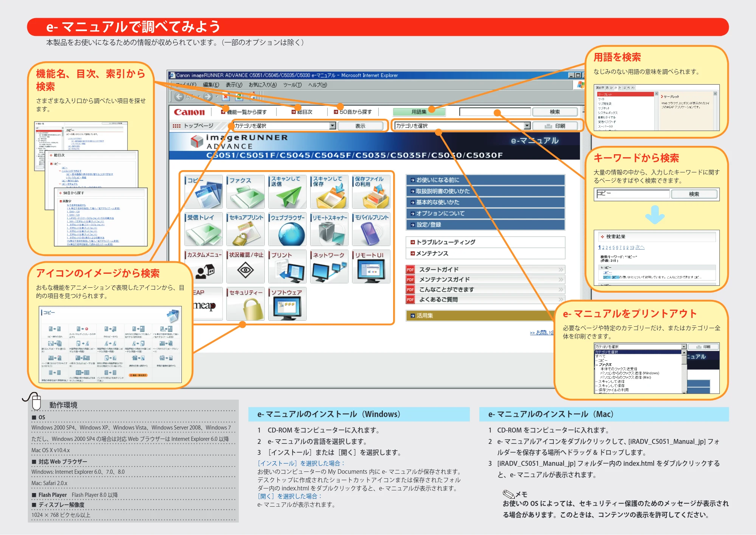This screenshot has height=535, width=756.
Task: Open the プリント icon
Action: [x=287, y=267]
